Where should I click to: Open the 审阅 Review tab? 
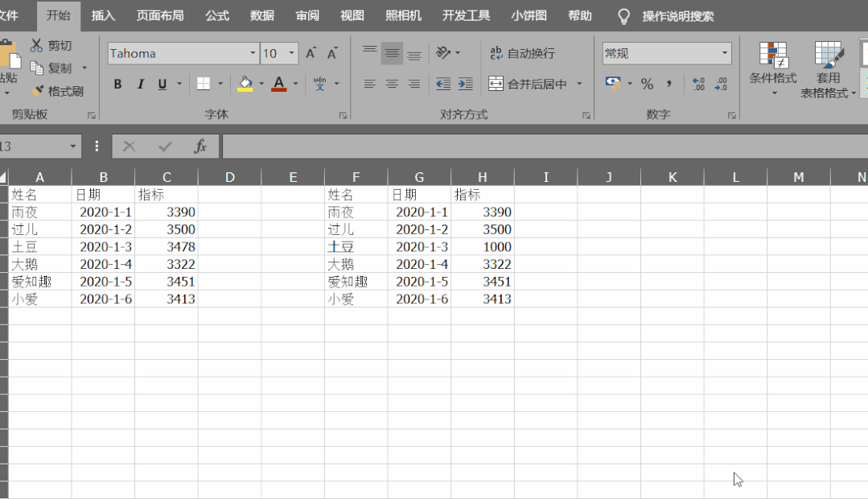pyautogui.click(x=307, y=15)
